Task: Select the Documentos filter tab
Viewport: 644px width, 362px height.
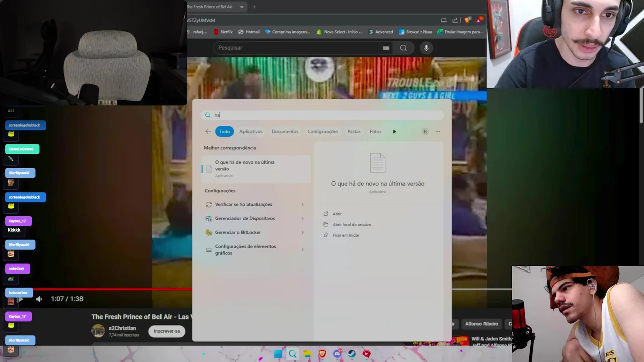Action: tap(285, 131)
